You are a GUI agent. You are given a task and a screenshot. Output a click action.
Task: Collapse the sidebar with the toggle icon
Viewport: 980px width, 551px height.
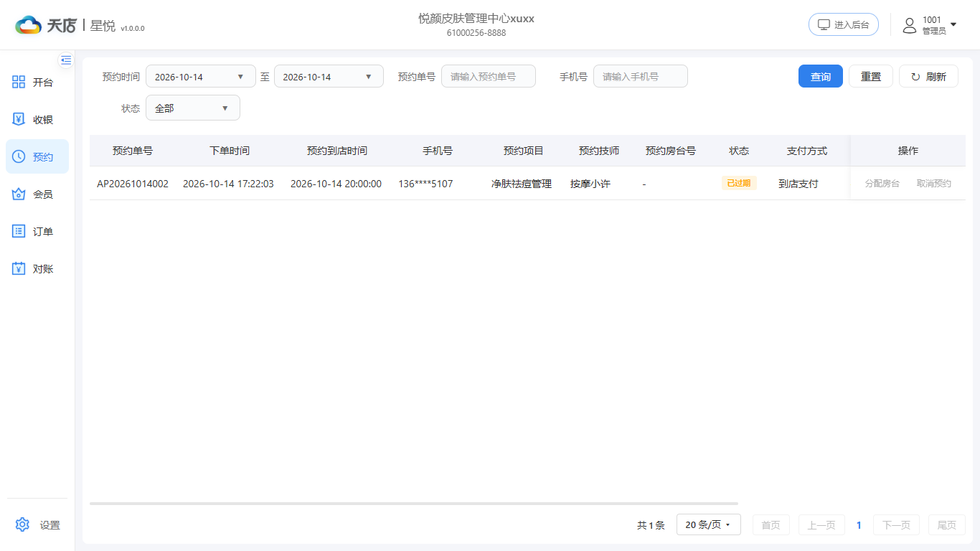pyautogui.click(x=66, y=60)
